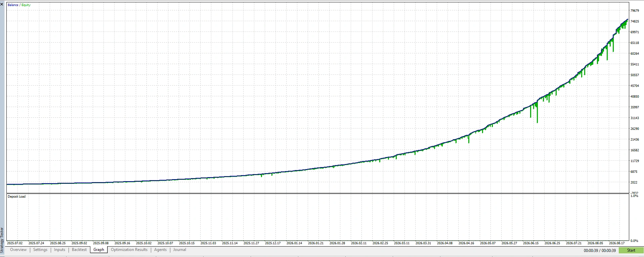Click the 2025.12.17 date label

point(273,243)
